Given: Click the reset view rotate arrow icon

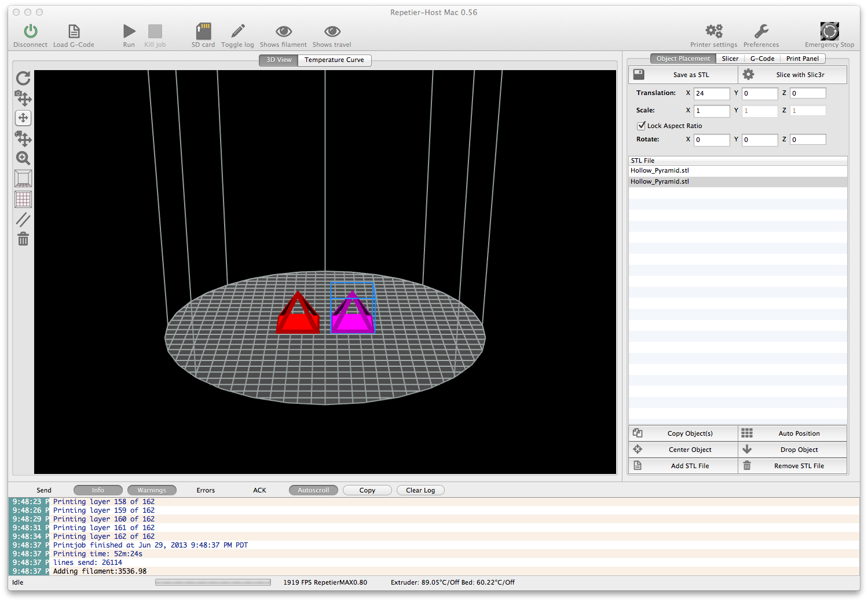Looking at the screenshot, I should coord(23,78).
